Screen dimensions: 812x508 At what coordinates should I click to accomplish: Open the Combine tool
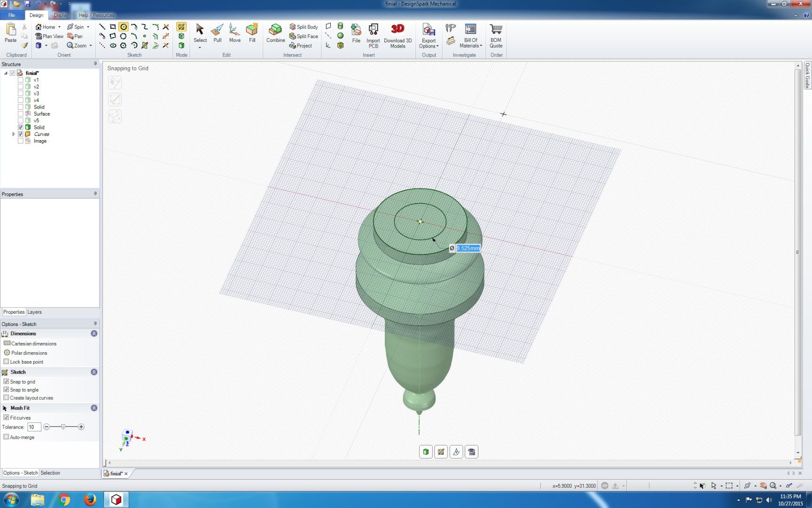click(x=275, y=33)
